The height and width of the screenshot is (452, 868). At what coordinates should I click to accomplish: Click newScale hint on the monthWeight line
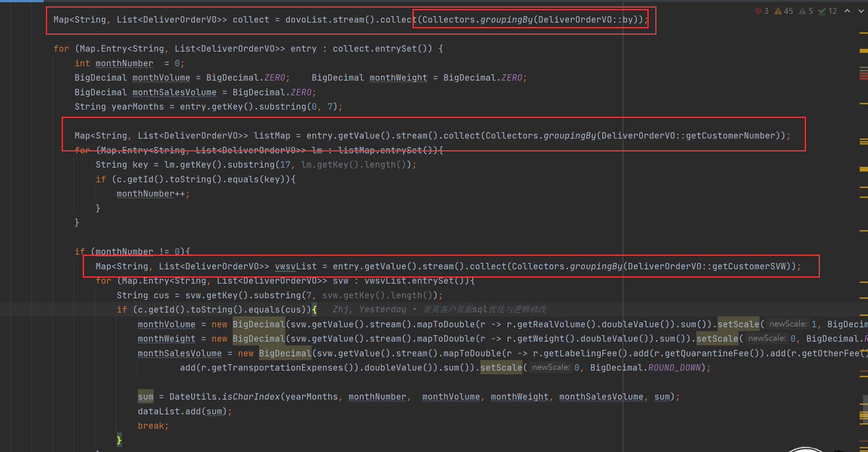pyautogui.click(x=767, y=338)
